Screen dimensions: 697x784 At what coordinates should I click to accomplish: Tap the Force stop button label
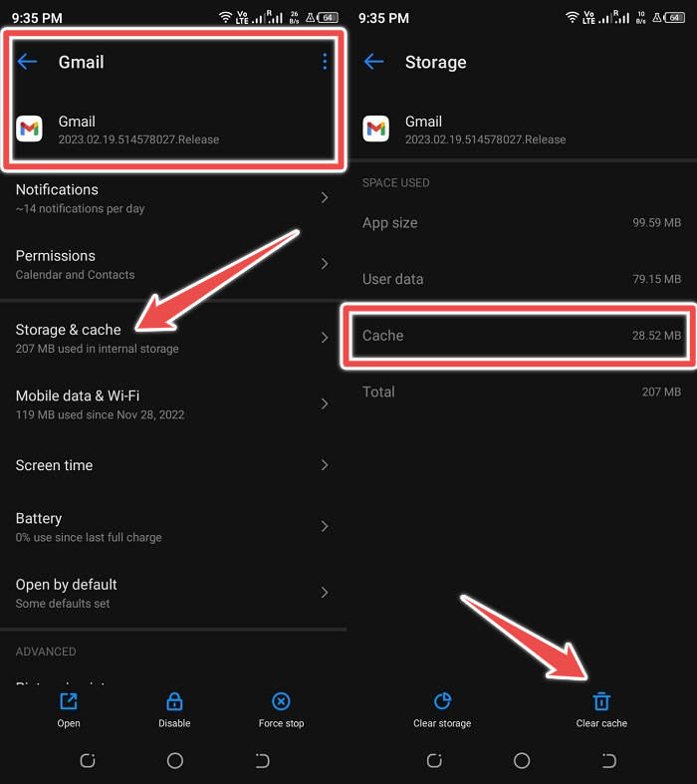(x=281, y=723)
